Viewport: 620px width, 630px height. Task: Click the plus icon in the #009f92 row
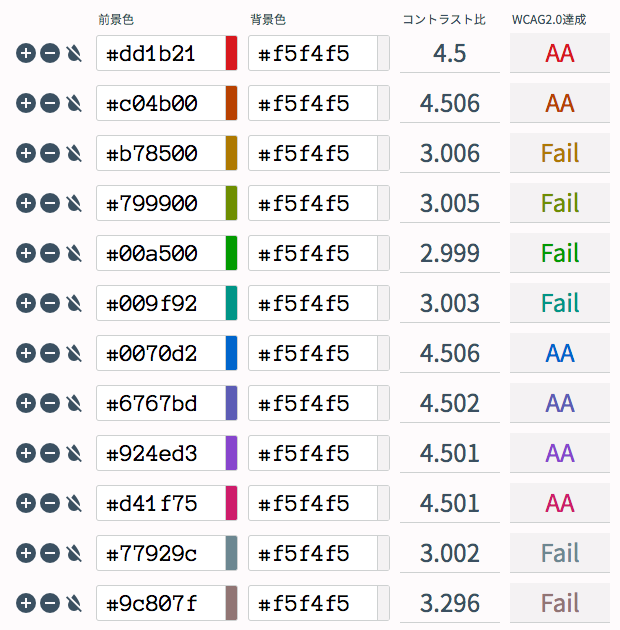point(26,303)
